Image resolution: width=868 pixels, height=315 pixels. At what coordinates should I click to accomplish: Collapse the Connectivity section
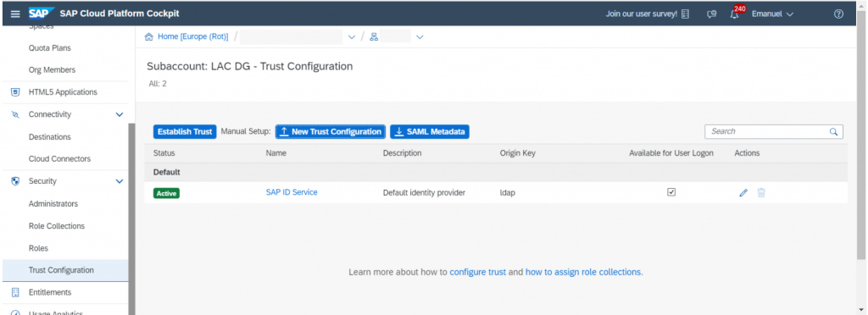[x=119, y=114]
